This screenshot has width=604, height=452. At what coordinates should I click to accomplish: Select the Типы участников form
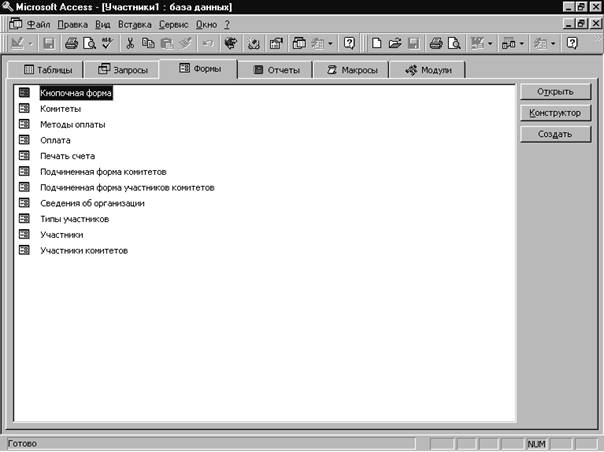[x=74, y=219]
